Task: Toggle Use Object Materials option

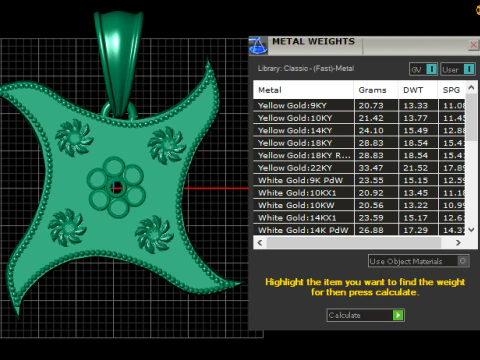Action: pos(419,261)
